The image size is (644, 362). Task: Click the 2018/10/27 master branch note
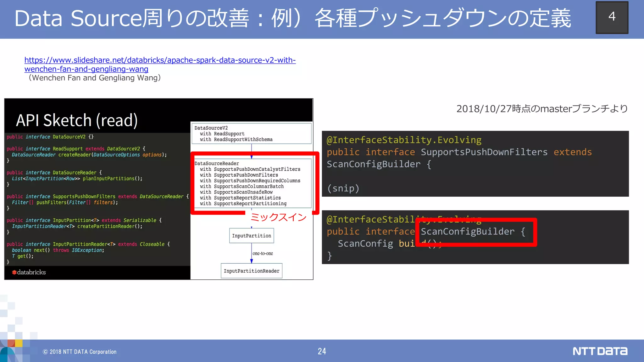[541, 109]
